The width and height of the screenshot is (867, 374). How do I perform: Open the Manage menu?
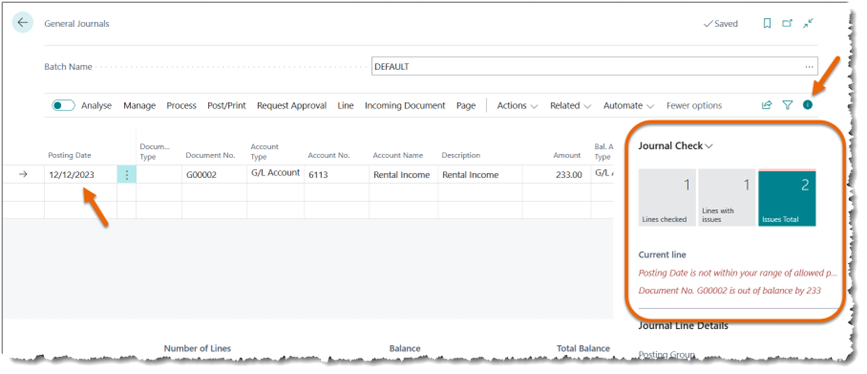(x=139, y=105)
